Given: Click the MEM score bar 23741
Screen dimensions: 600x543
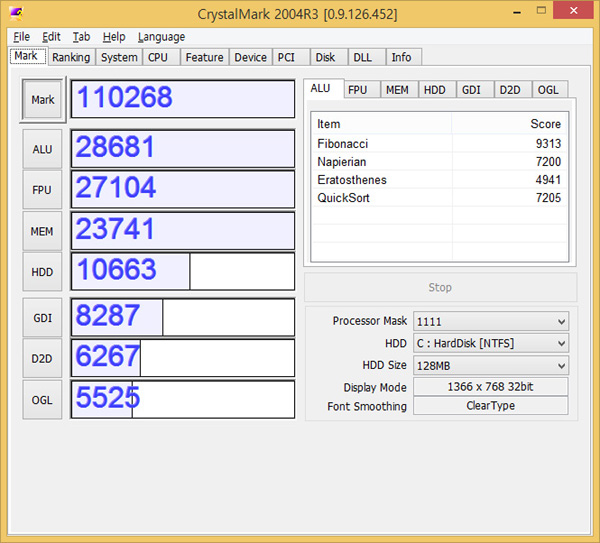Looking at the screenshot, I should coord(183,231).
